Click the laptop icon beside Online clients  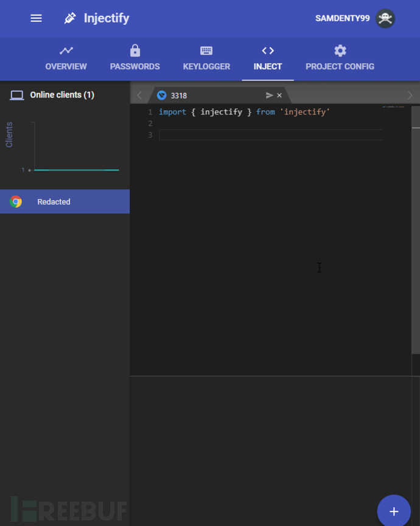17,95
